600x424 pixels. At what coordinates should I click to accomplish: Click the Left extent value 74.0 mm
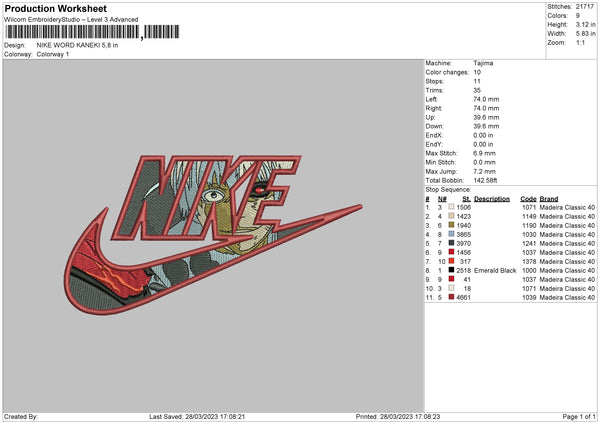pyautogui.click(x=486, y=99)
